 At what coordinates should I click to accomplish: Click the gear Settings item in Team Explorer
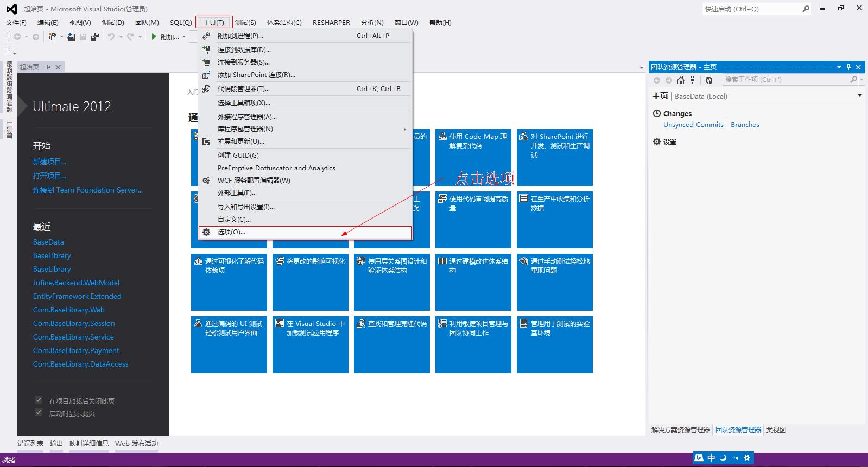664,142
